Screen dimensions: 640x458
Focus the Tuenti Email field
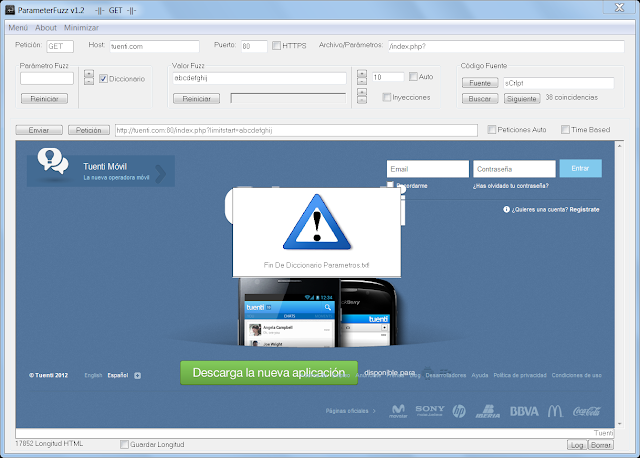(x=428, y=169)
